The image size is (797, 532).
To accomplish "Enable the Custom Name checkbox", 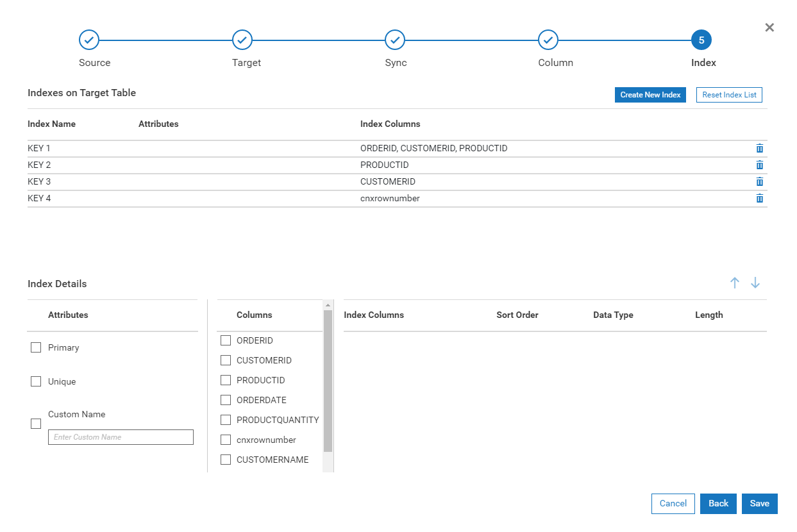I will pyautogui.click(x=36, y=424).
